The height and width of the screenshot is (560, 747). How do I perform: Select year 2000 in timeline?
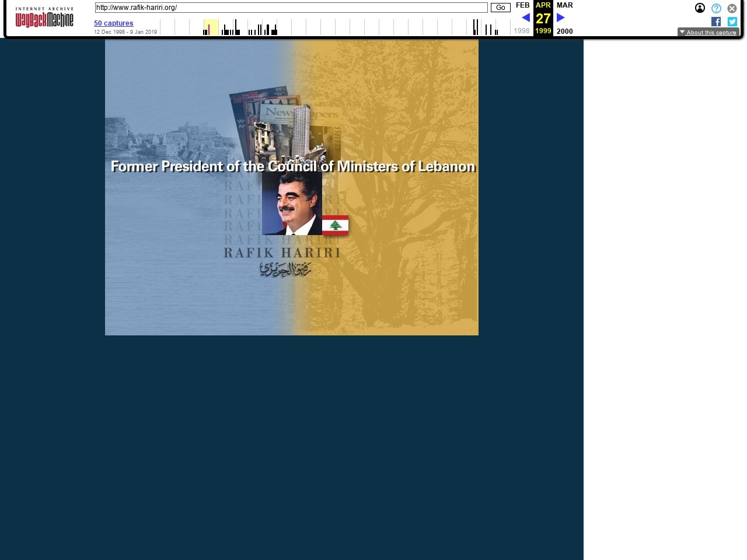tap(564, 32)
